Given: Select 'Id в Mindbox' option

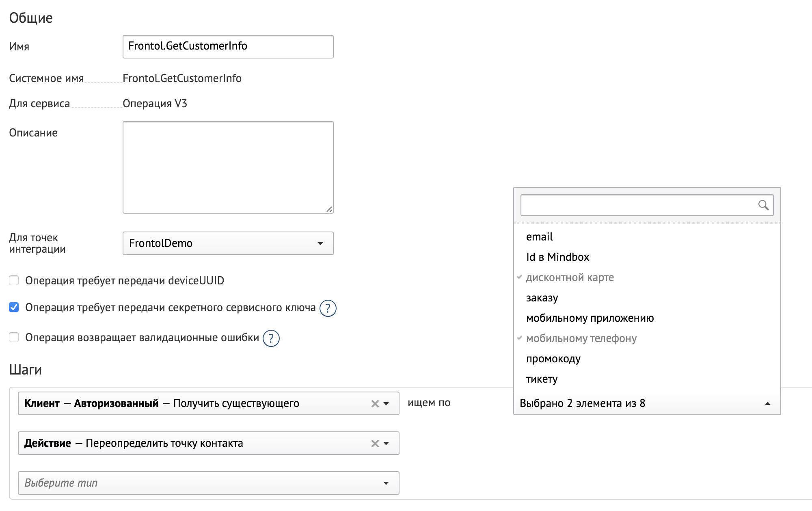Looking at the screenshot, I should point(647,257).
